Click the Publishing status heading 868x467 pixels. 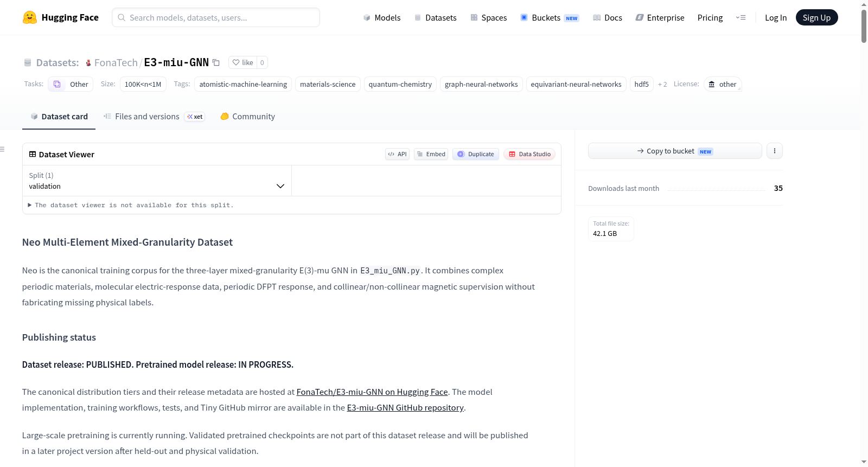[59, 337]
